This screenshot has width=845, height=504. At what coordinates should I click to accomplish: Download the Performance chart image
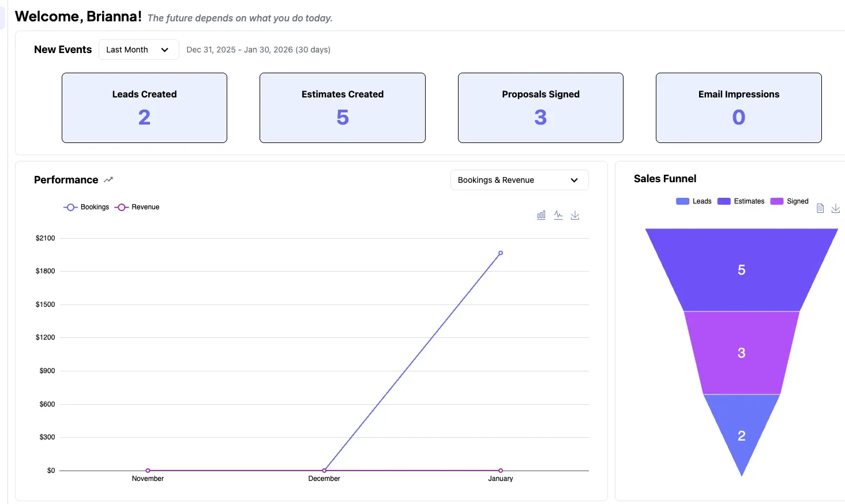point(575,215)
